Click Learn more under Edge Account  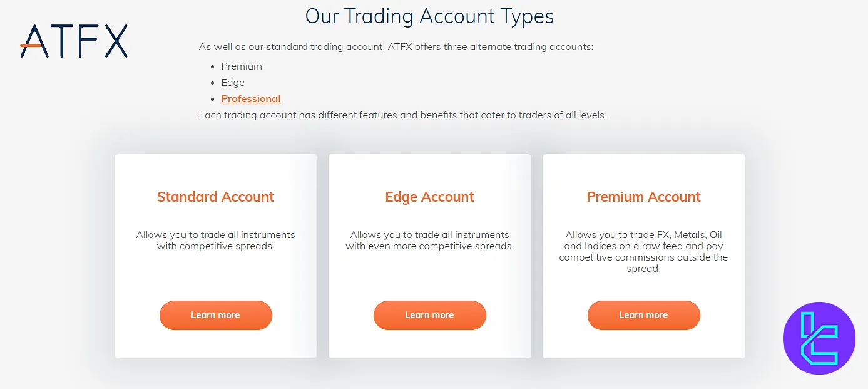coord(429,315)
